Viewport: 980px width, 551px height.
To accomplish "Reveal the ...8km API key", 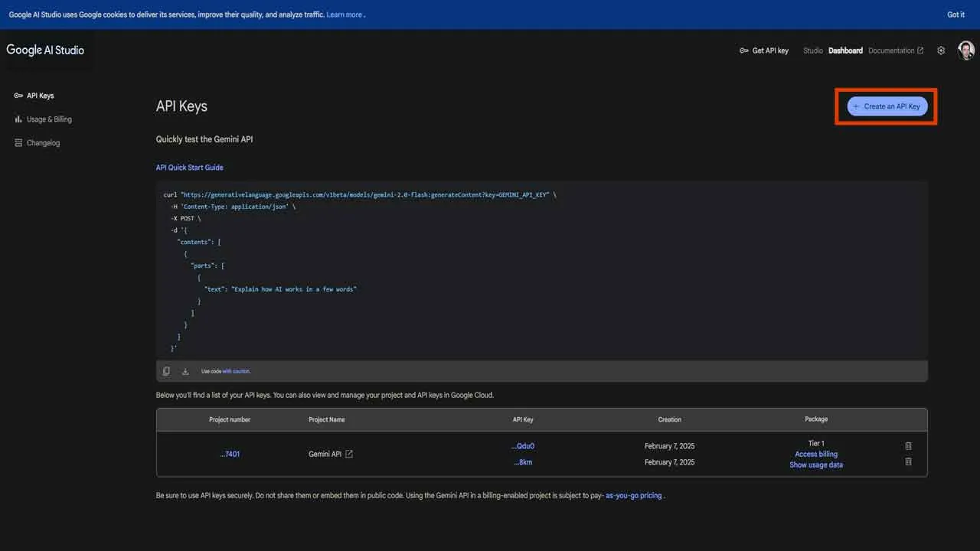I will point(523,462).
